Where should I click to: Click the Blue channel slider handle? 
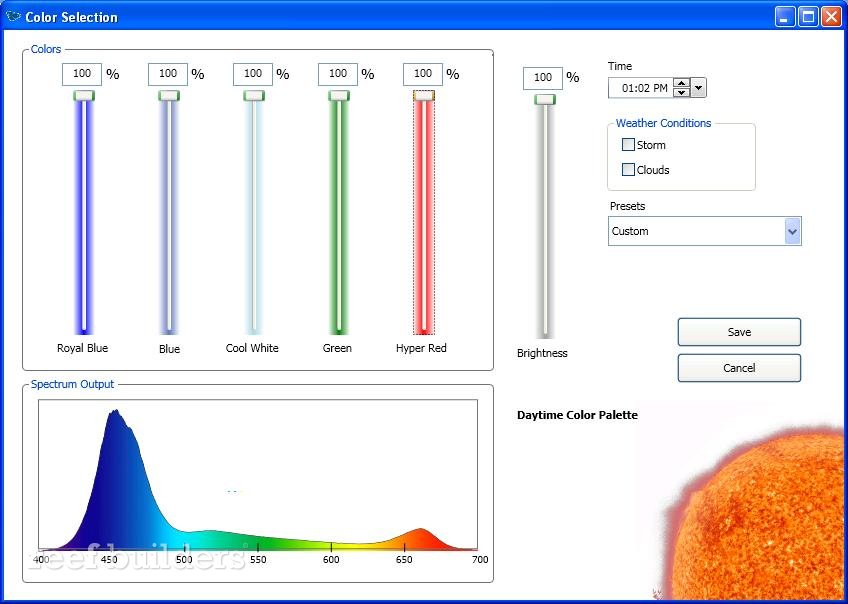pos(169,96)
